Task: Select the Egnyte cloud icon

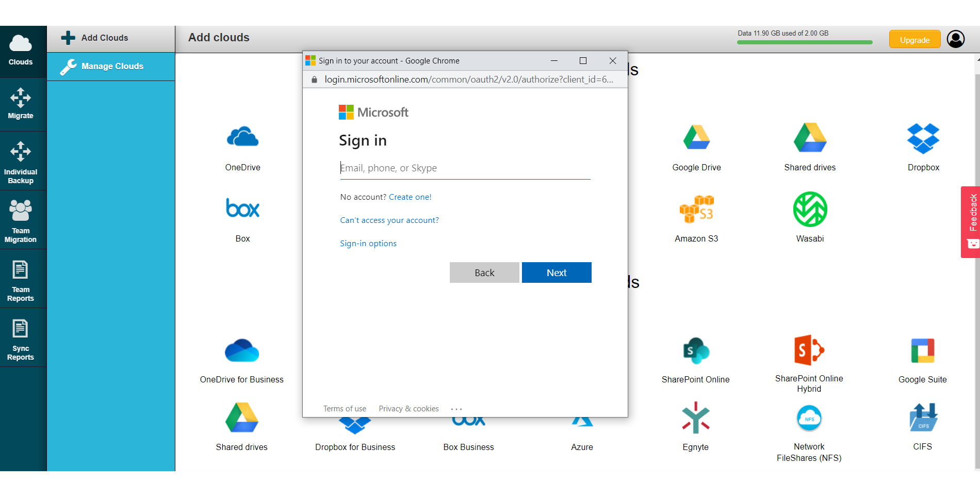Action: (695, 418)
